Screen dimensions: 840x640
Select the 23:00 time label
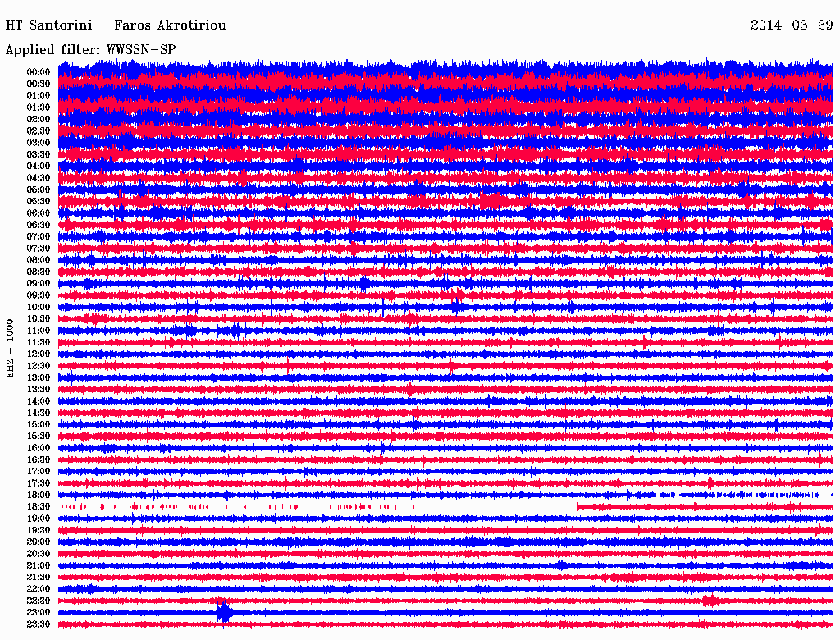(x=38, y=612)
